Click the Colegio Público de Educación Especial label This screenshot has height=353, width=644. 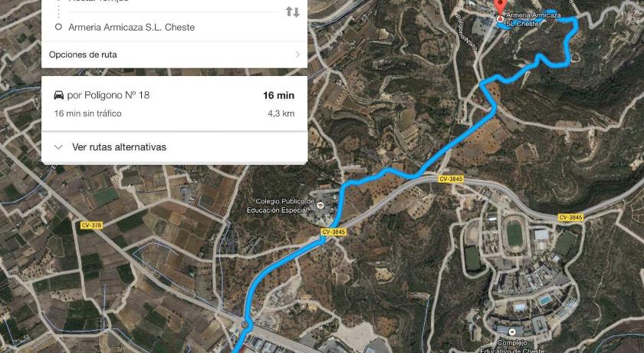point(281,206)
